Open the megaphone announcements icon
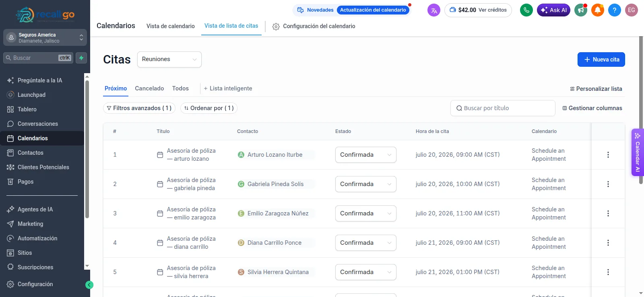This screenshot has width=644, height=297. pyautogui.click(x=581, y=10)
